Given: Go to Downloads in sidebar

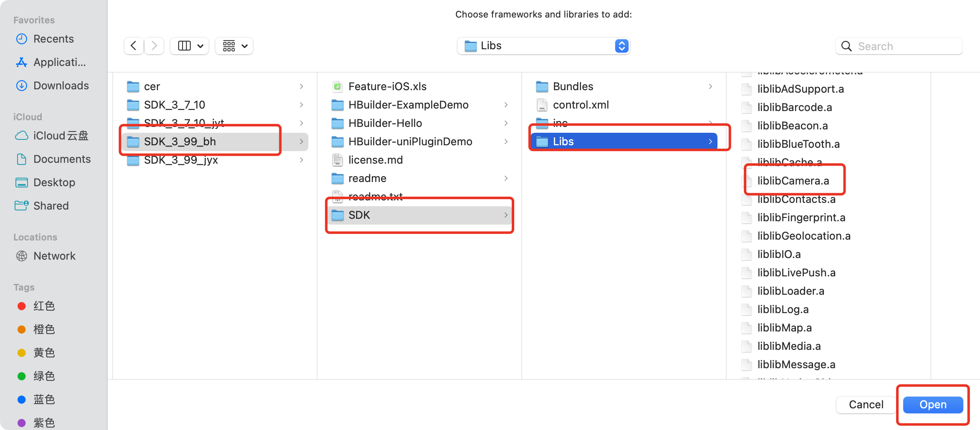Looking at the screenshot, I should [x=61, y=86].
